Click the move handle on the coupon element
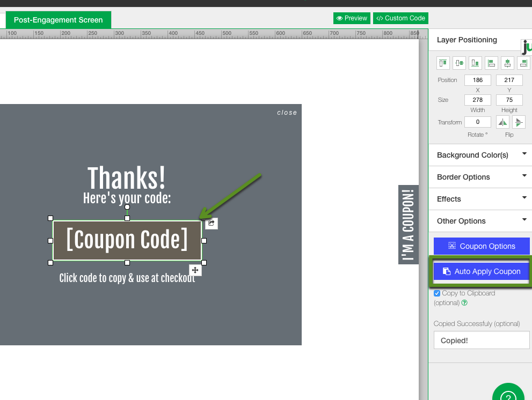The image size is (532, 400). pyautogui.click(x=195, y=270)
